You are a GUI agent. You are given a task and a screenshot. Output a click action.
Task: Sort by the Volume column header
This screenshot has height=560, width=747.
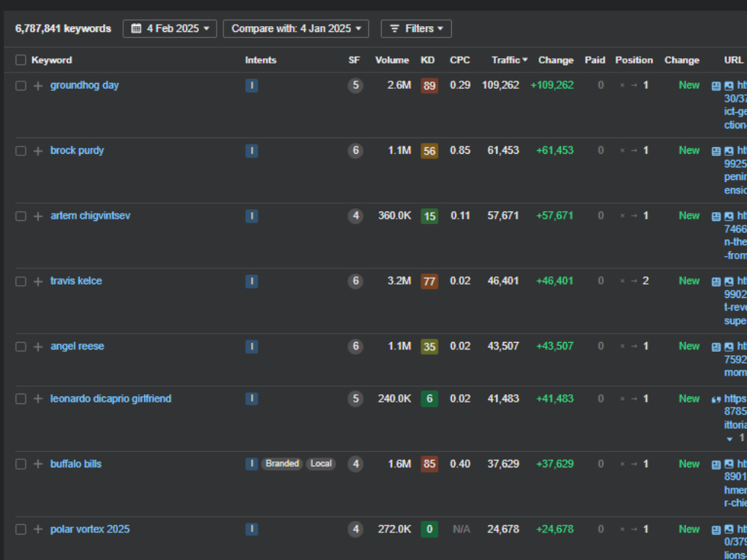tap(392, 60)
